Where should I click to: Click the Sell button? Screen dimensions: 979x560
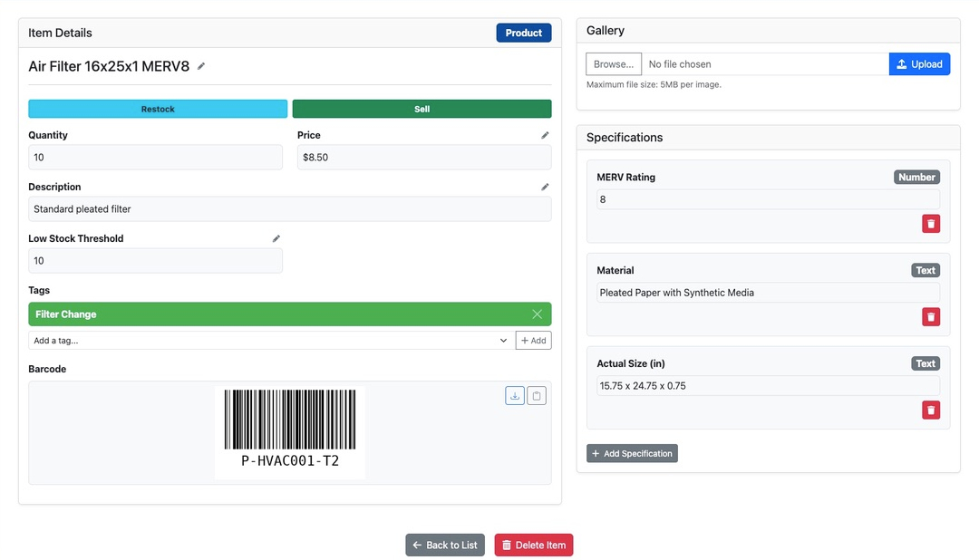point(422,108)
